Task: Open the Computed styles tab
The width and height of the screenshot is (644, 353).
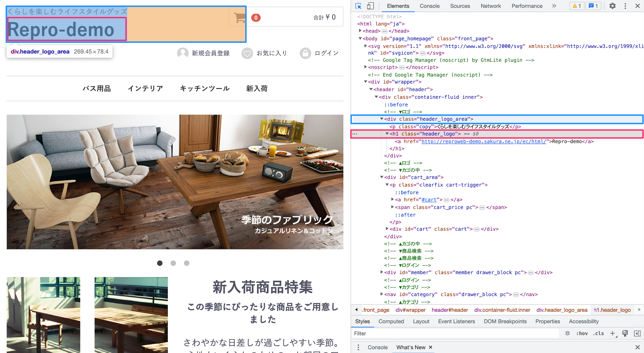Action: coord(391,321)
